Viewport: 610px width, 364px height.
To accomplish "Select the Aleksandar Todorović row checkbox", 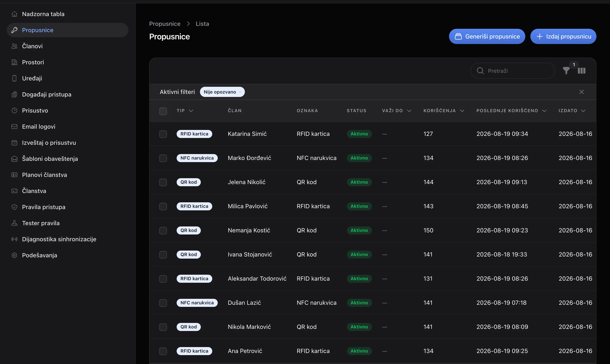I will (163, 279).
